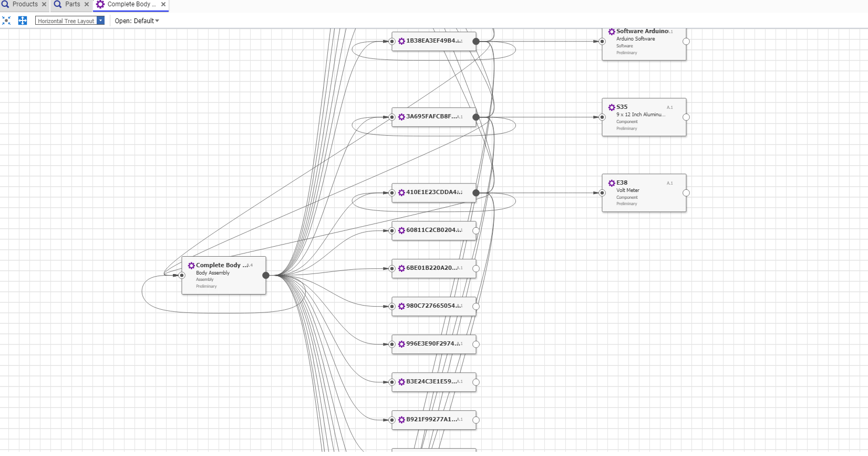Click the gear icon on 996E3E90F2974 node
The width and height of the screenshot is (868, 456).
pyautogui.click(x=401, y=344)
